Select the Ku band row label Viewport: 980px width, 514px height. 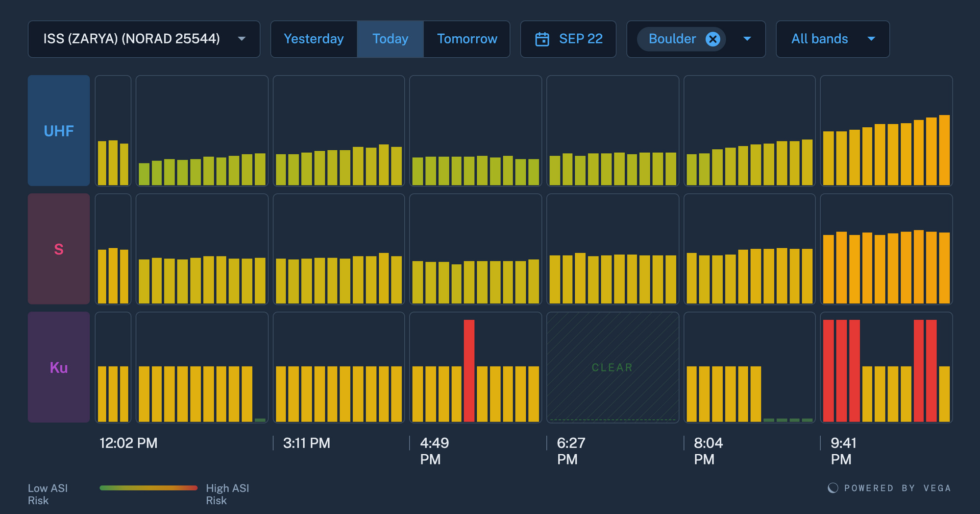(59, 368)
